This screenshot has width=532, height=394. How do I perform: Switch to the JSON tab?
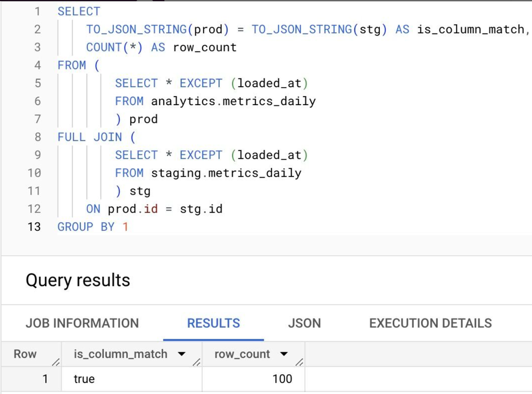(304, 323)
